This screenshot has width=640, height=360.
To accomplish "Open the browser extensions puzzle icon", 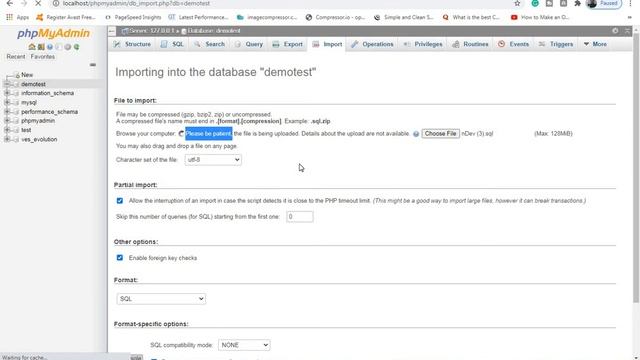I will (x=577, y=4).
